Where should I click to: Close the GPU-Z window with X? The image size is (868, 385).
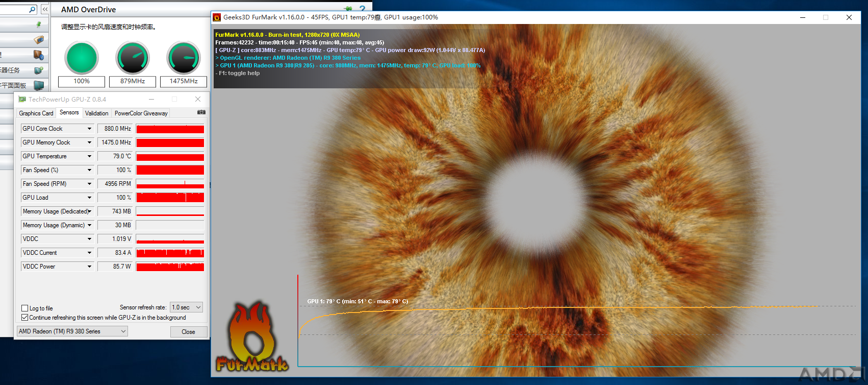(x=198, y=99)
